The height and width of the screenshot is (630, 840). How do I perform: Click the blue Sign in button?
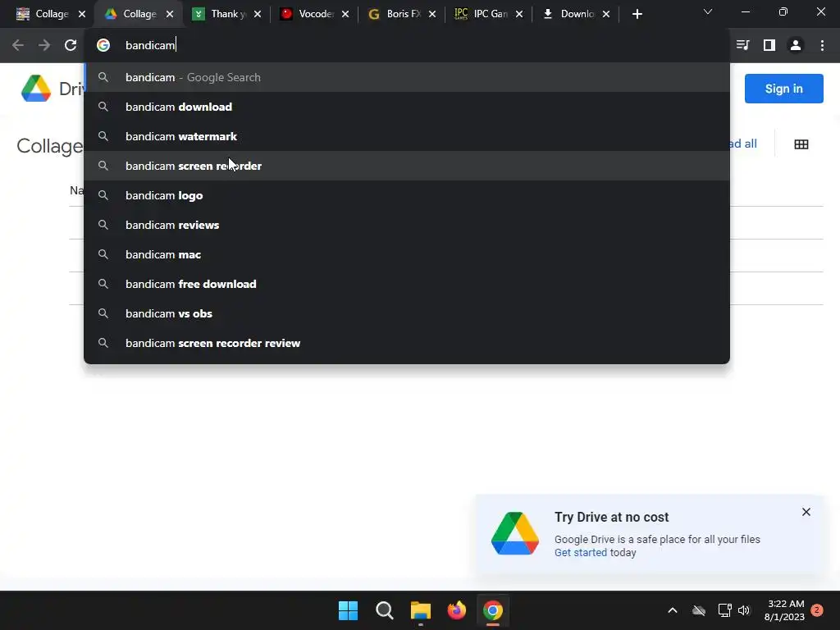point(783,89)
